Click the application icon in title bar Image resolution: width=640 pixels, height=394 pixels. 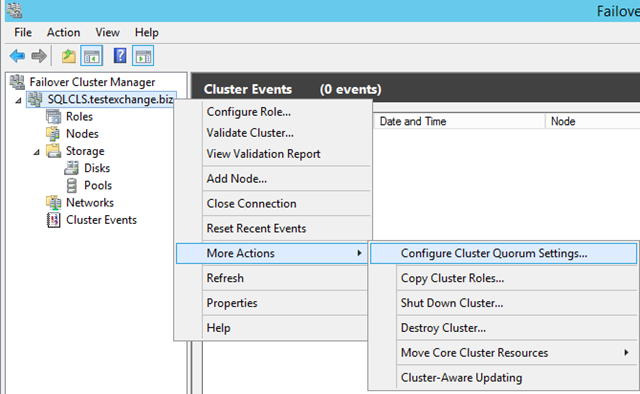pos(14,10)
